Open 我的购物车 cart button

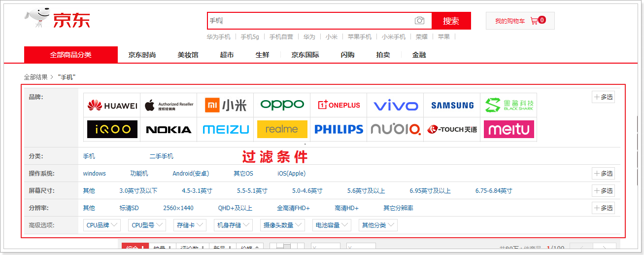(x=520, y=21)
